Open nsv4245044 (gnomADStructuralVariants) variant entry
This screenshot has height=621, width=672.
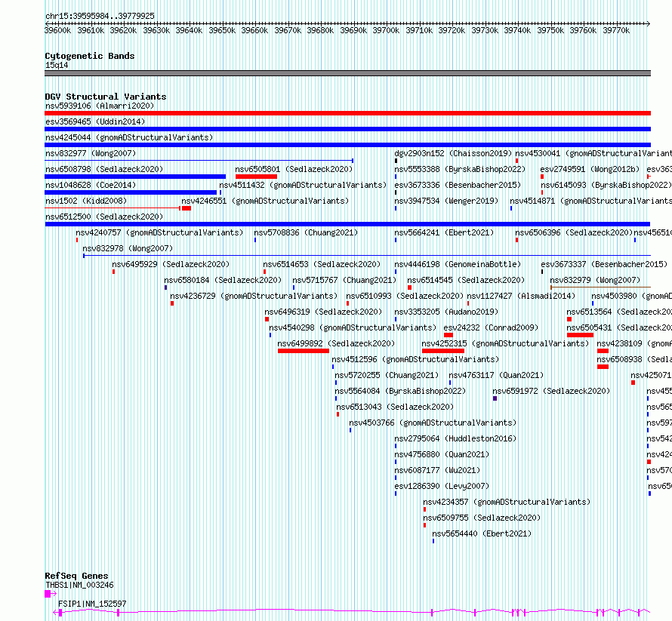(x=129, y=137)
